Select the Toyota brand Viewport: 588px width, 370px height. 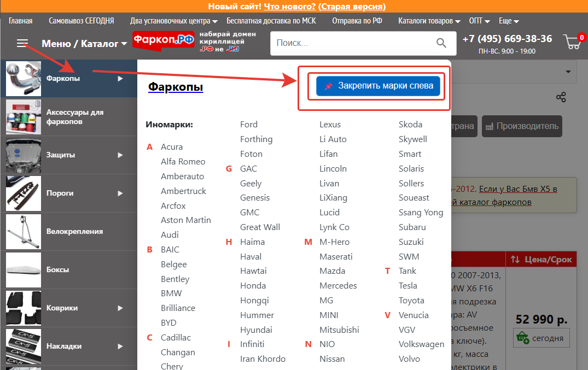(411, 301)
